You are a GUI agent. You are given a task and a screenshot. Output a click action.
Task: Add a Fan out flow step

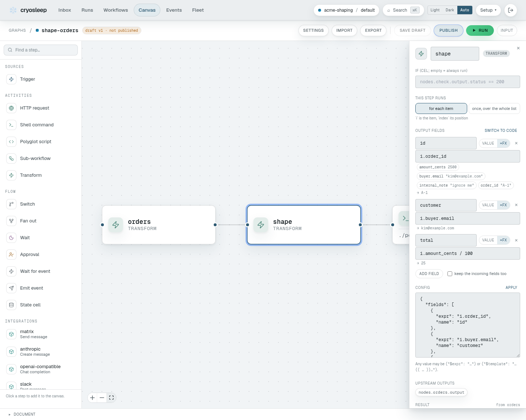(41, 221)
